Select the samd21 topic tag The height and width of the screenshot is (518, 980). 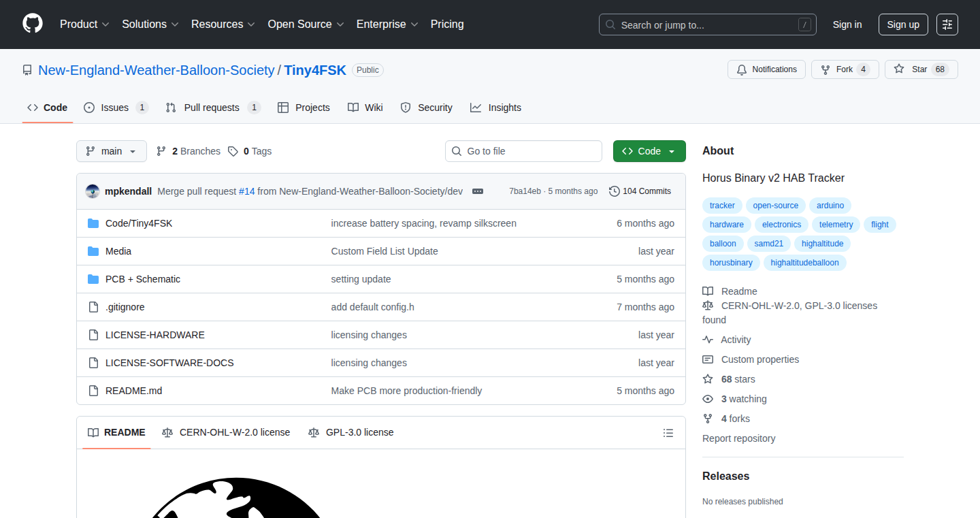tap(768, 244)
